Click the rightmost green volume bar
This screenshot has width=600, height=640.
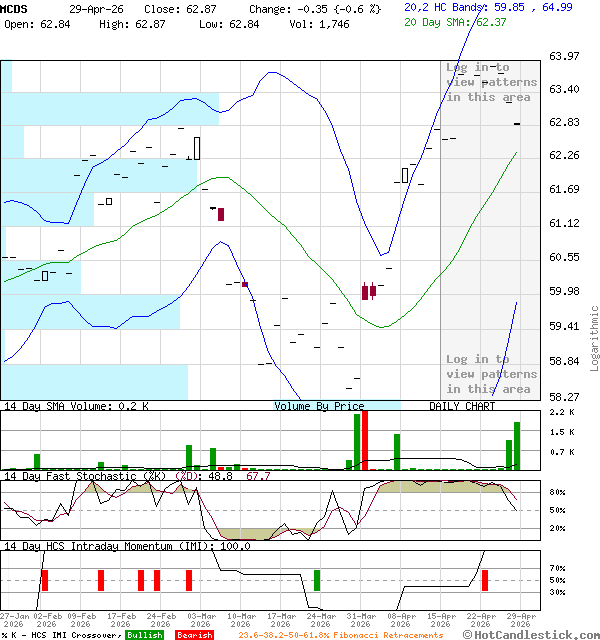(x=517, y=446)
